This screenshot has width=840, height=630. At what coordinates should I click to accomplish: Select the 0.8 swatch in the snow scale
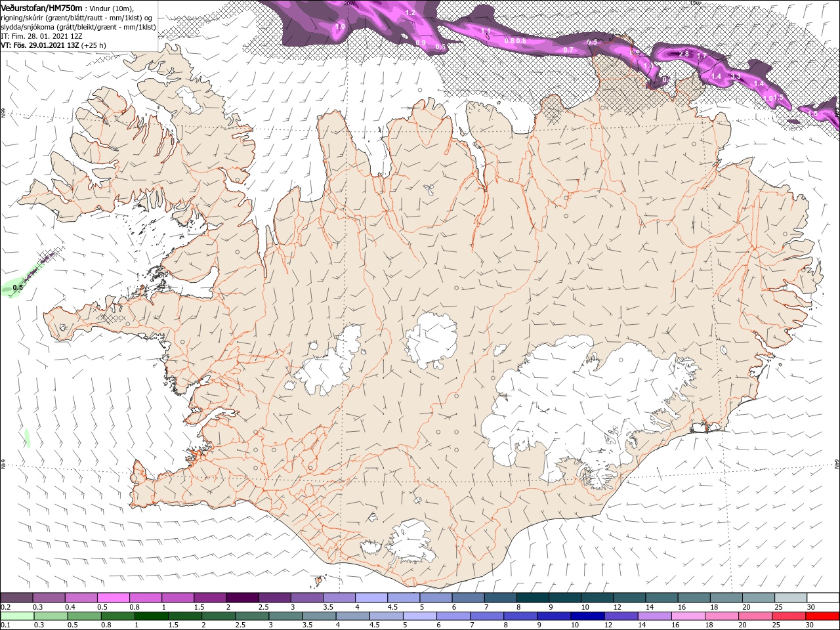tap(146, 597)
